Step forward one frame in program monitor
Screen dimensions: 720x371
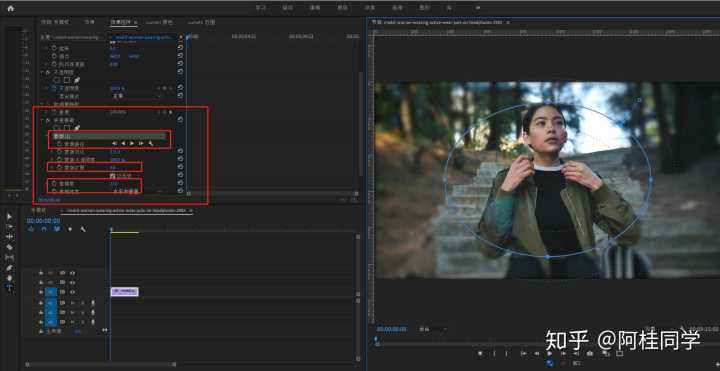[x=563, y=353]
